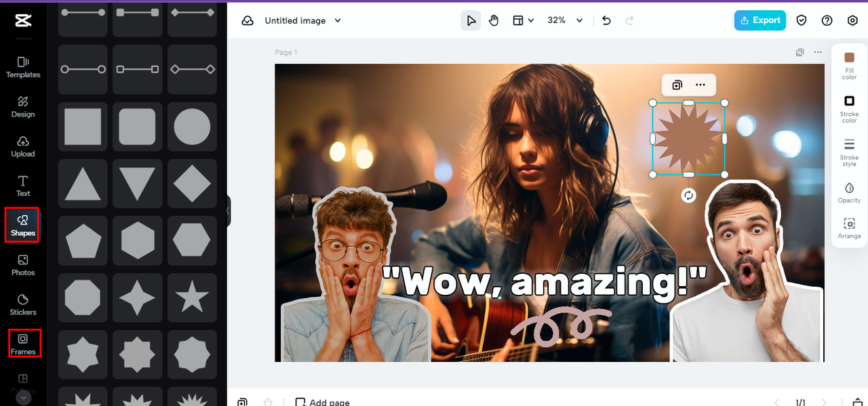Open more options for selected shape
868x406 pixels.
tap(701, 85)
